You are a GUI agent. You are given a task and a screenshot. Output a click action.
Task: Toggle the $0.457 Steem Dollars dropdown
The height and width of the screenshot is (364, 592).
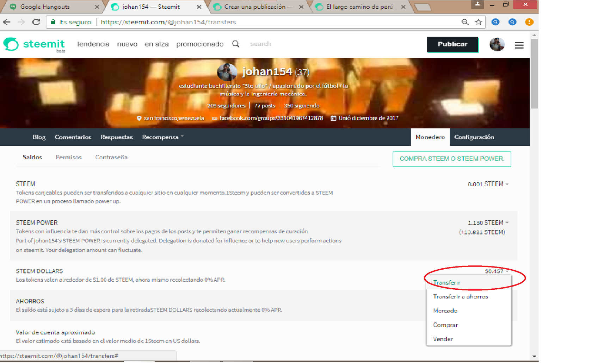(497, 271)
